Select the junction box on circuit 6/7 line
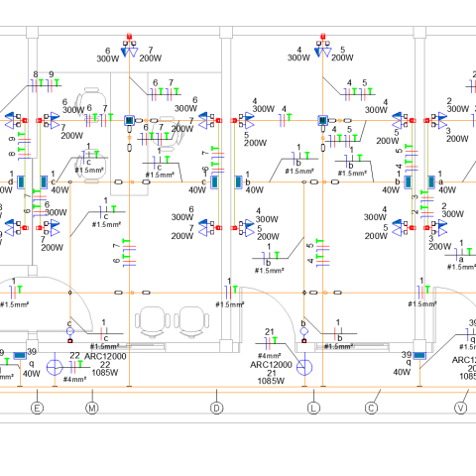 [x=129, y=120]
